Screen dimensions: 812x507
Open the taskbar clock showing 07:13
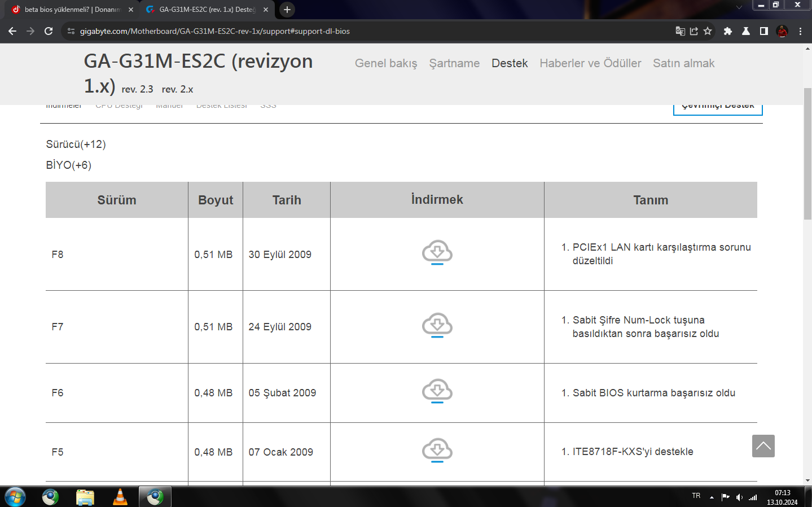pyautogui.click(x=782, y=497)
